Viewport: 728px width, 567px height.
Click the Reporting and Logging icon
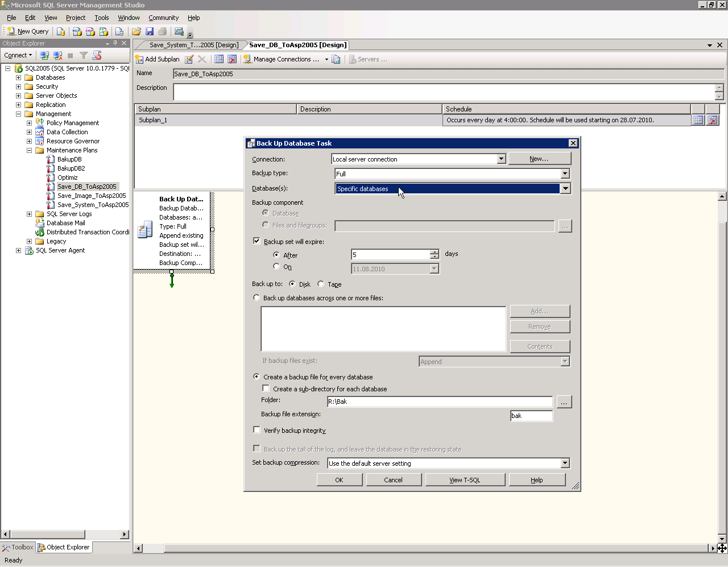click(x=336, y=59)
